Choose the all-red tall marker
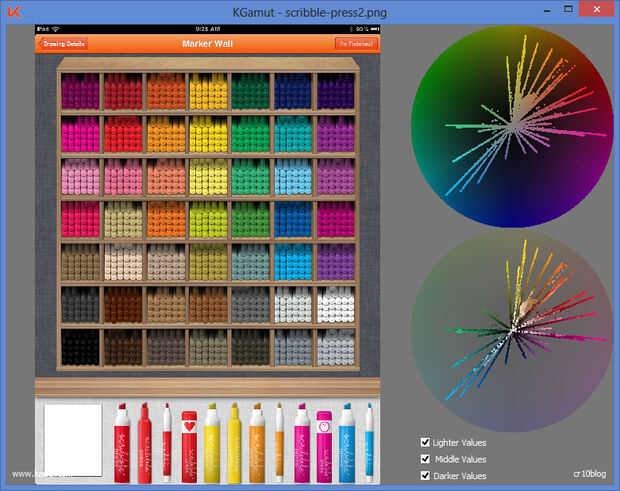This screenshot has width=620, height=491. click(144, 443)
